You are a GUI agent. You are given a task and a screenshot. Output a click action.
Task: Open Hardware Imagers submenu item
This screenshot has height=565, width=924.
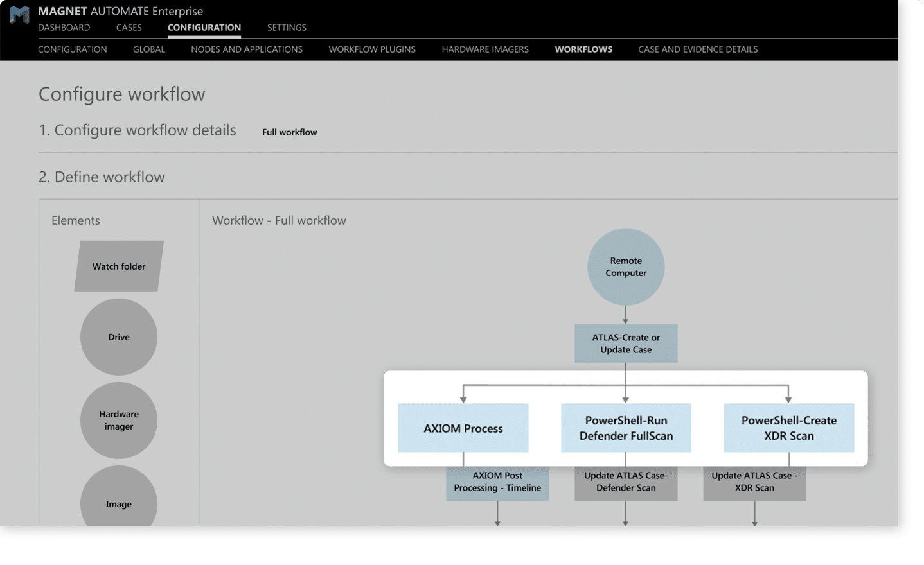coord(485,49)
